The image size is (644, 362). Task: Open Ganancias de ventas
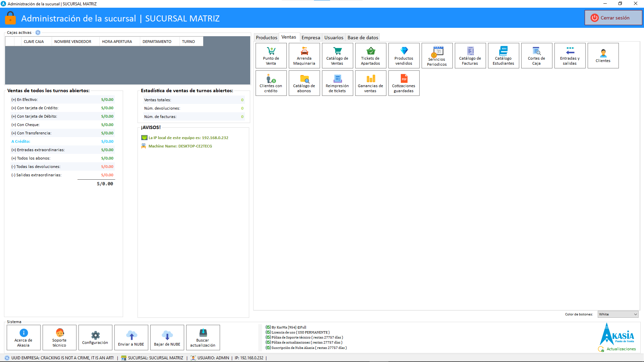pyautogui.click(x=371, y=83)
